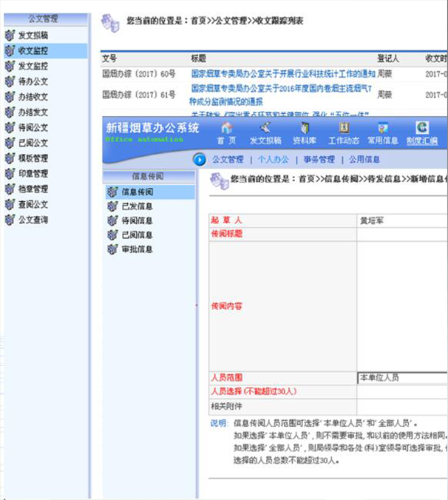
Task: Select 办结收文 in the left menu
Action: point(33,97)
